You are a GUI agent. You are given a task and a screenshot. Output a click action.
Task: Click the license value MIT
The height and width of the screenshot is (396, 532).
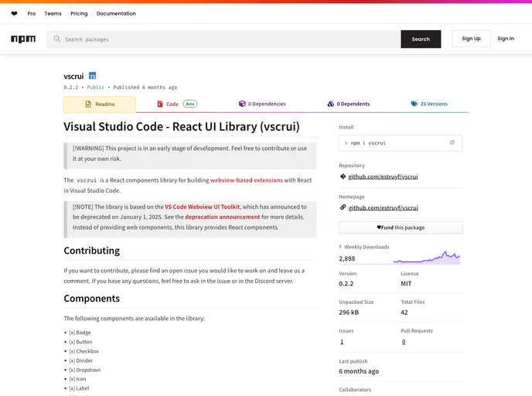pyautogui.click(x=406, y=284)
